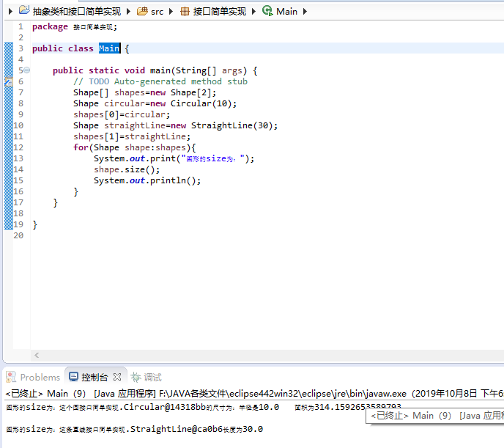Click the left arrow of horizontal scrollbar
This screenshot has height=448, width=504.
click(37, 355)
